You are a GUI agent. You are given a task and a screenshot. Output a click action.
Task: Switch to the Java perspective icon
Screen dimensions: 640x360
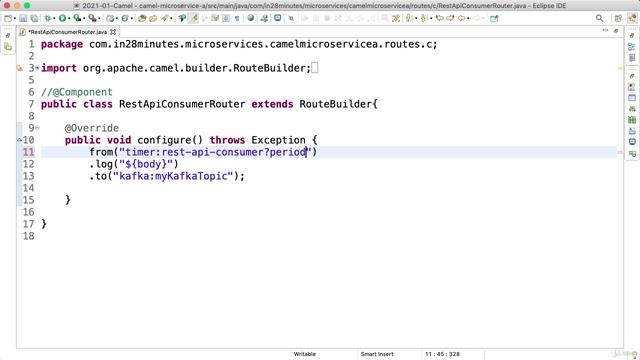632,18
